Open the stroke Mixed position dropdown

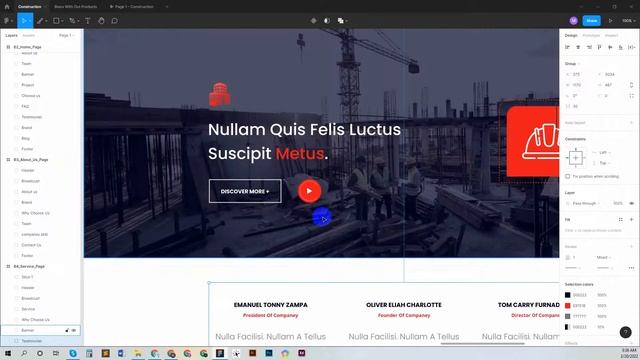tap(604, 258)
